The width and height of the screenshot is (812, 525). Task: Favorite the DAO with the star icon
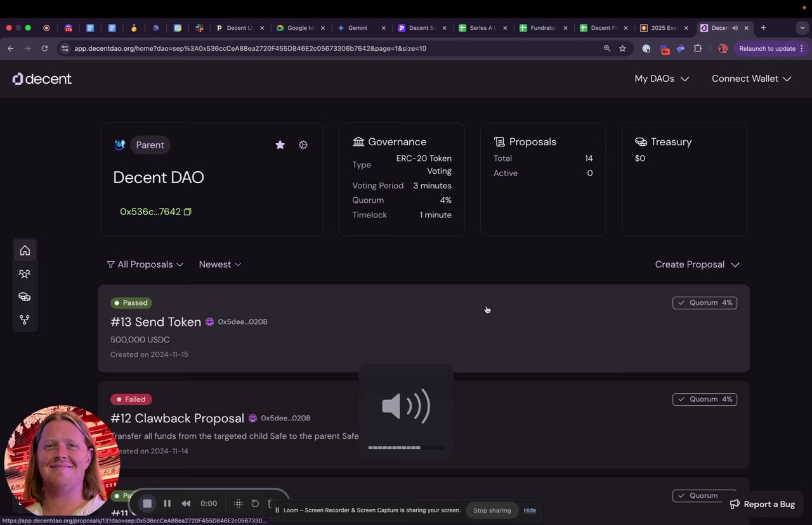280,145
